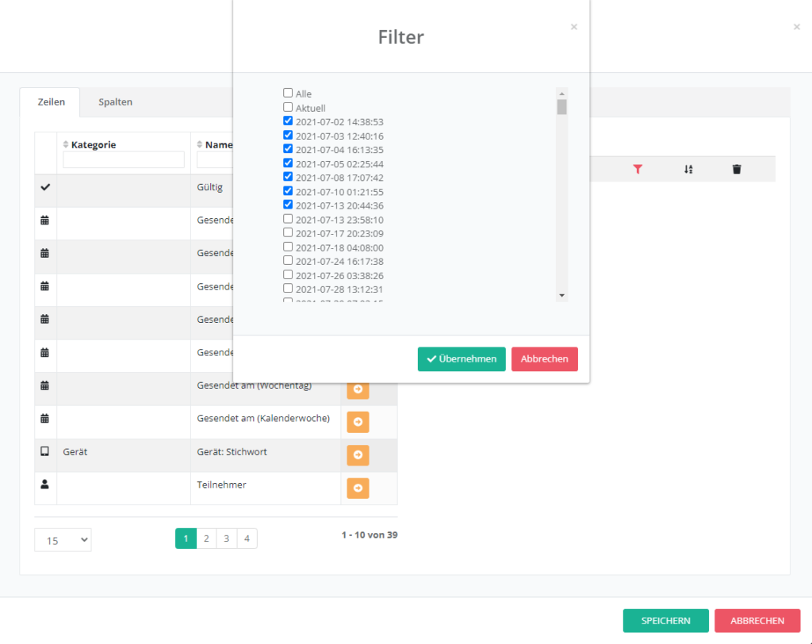Screen dimensions: 812x644
Task: Click orange arrow for Gesendet am (Kalenderwoche)
Action: [x=358, y=422]
